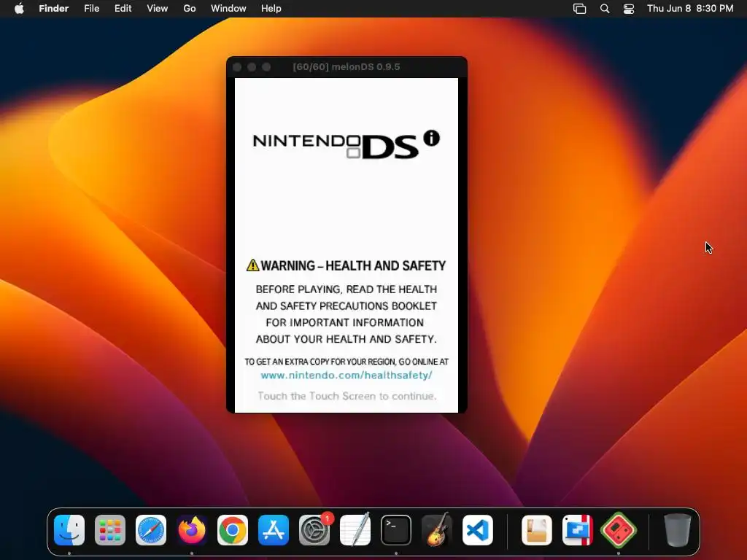Open Launchpad in the dock

(110, 529)
